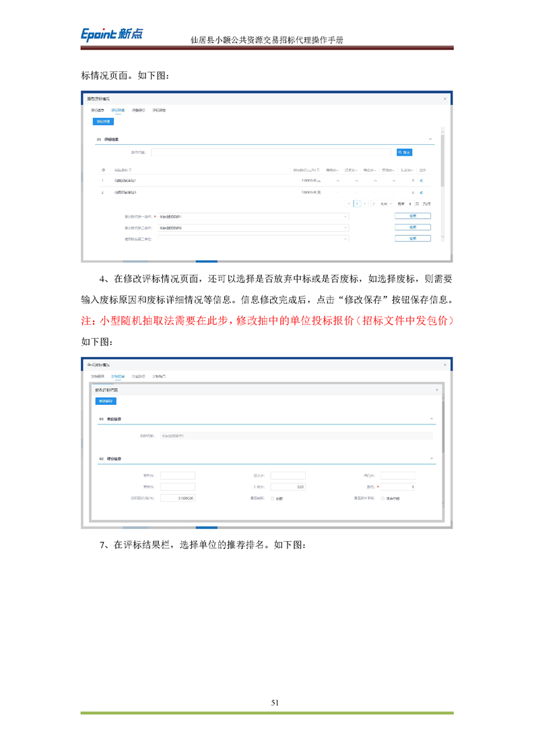The image size is (534, 756).
Task: Tick the 是否放弃中标 checkbox in the lower dialog
Action: click(382, 499)
